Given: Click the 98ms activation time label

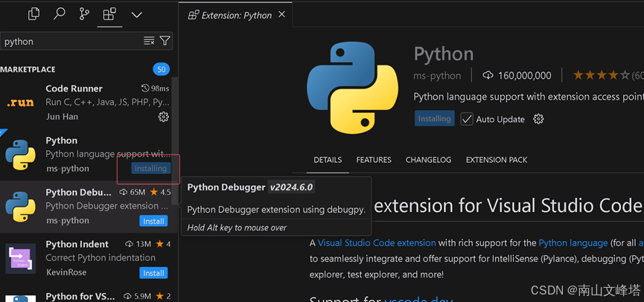Looking at the screenshot, I should coord(155,89).
